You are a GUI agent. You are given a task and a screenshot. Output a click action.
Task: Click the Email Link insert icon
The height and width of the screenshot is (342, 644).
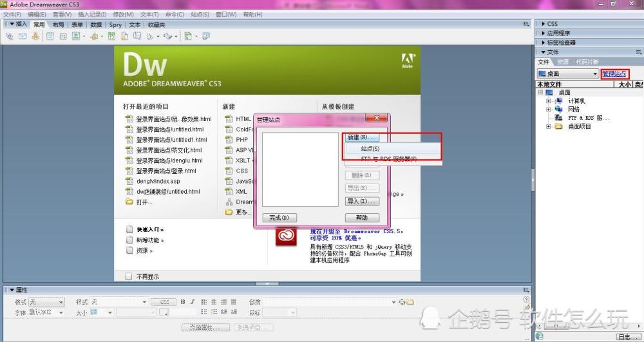(23, 37)
